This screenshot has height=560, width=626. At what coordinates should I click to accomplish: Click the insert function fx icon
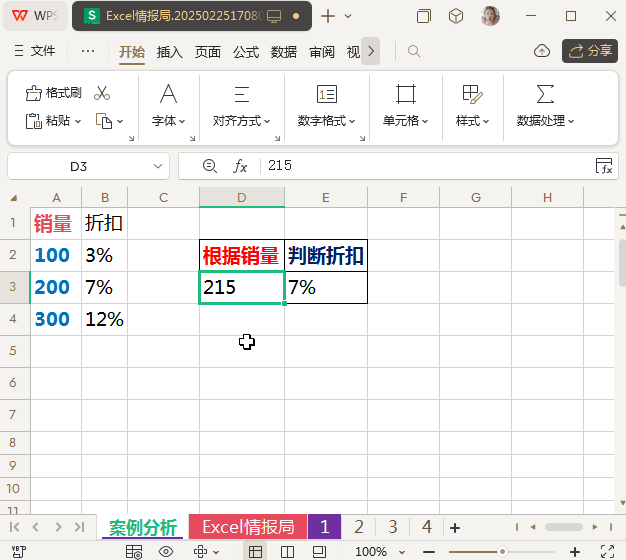(240, 166)
